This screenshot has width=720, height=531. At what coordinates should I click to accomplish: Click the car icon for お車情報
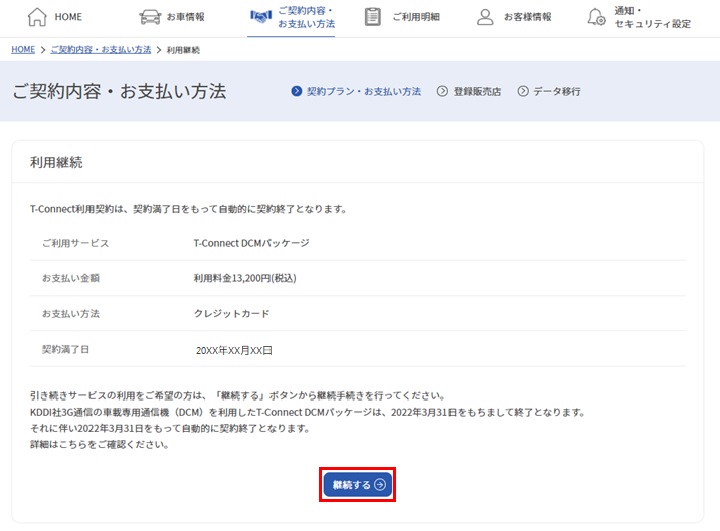150,17
